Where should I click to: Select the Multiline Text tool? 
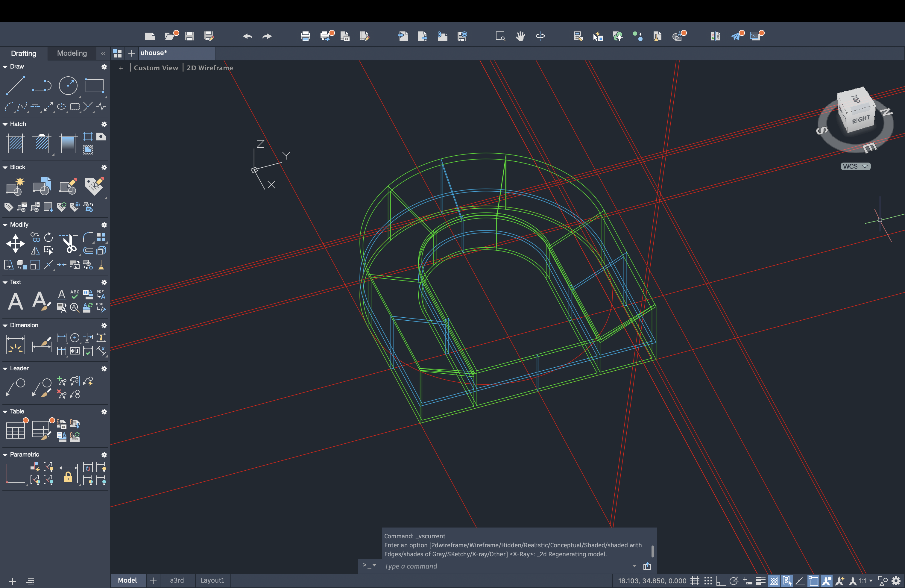(x=16, y=301)
